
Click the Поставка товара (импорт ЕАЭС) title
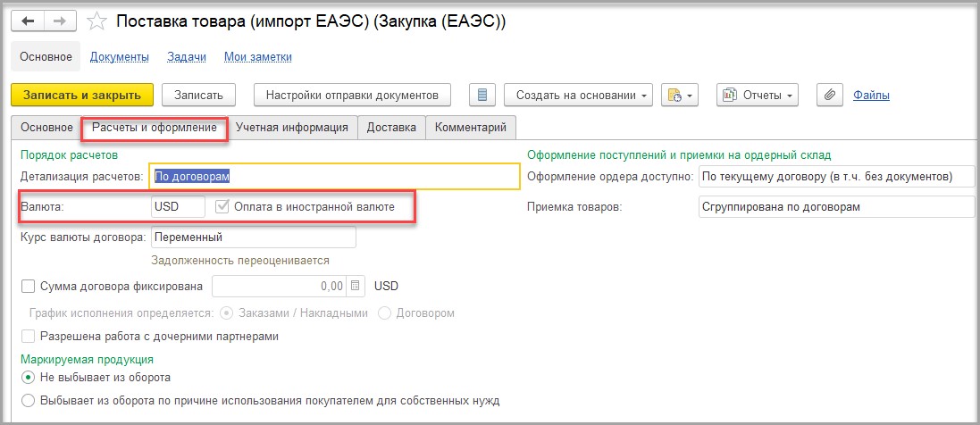point(311,21)
